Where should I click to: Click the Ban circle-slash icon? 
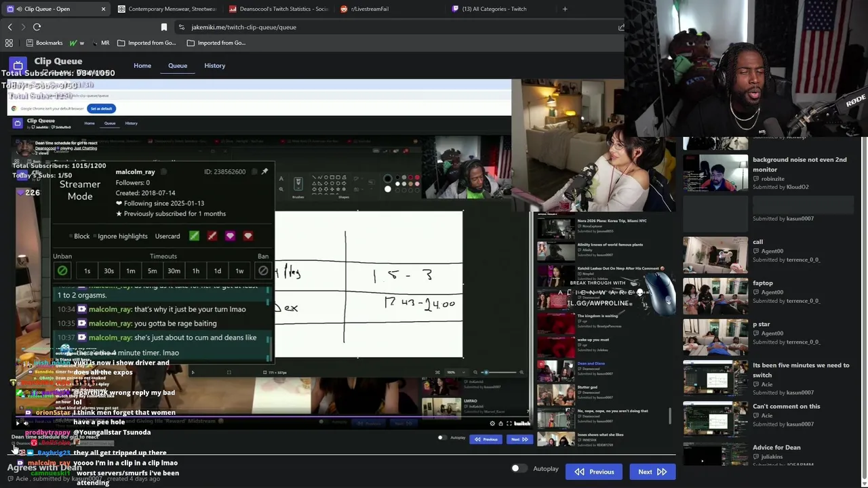[x=263, y=270]
